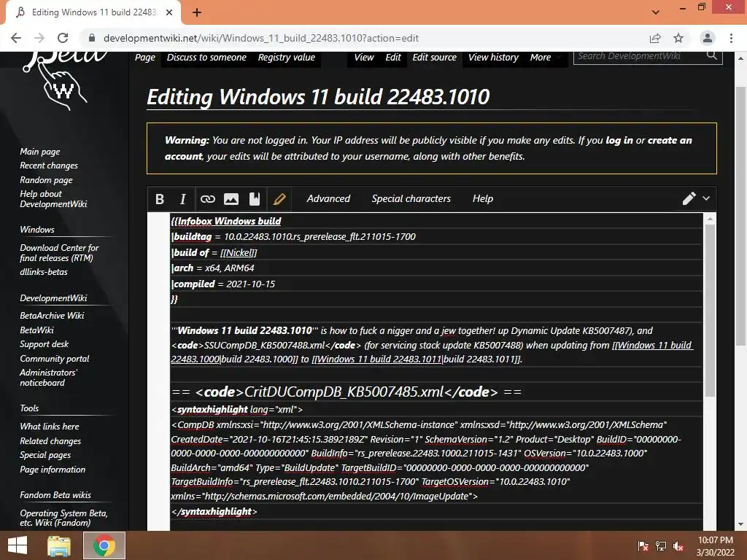Go back with browser back arrow
Screen dimensions: 747x560
tap(16, 38)
